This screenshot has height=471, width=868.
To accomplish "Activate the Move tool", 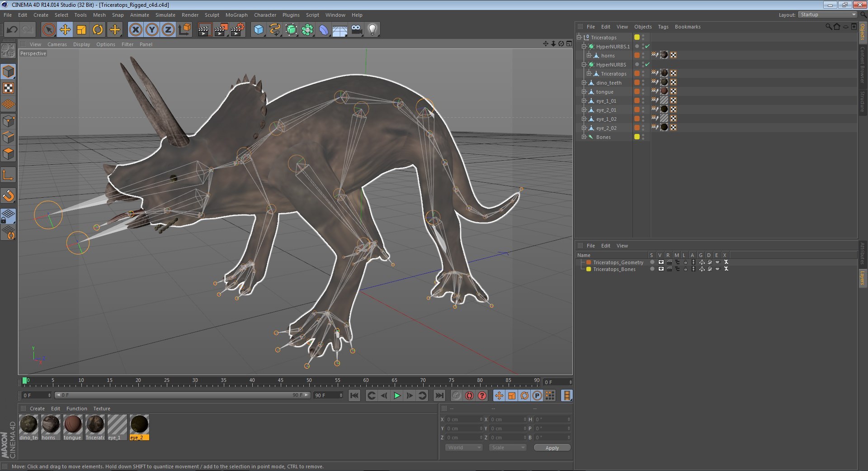I will click(x=65, y=30).
